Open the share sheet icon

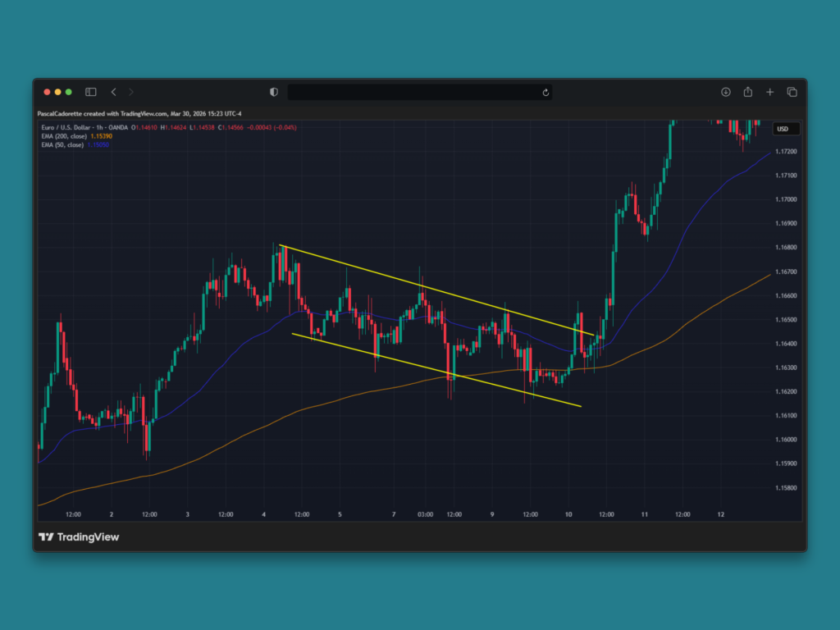pos(747,92)
